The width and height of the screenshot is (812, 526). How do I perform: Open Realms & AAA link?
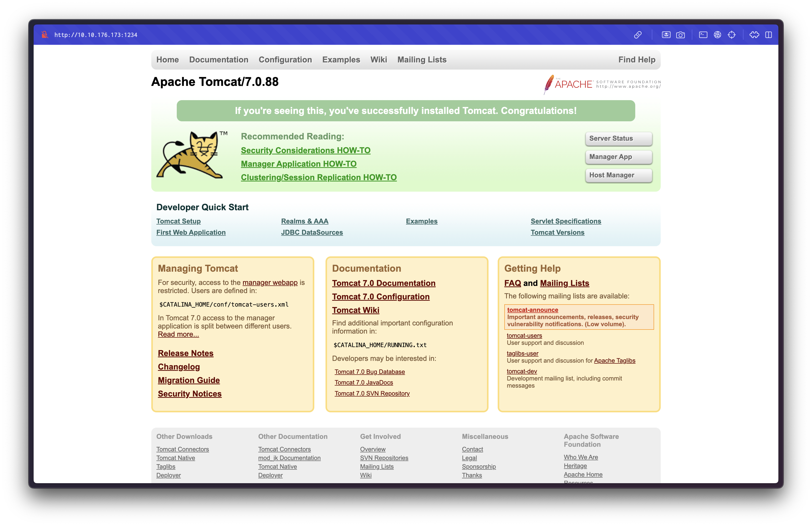305,221
